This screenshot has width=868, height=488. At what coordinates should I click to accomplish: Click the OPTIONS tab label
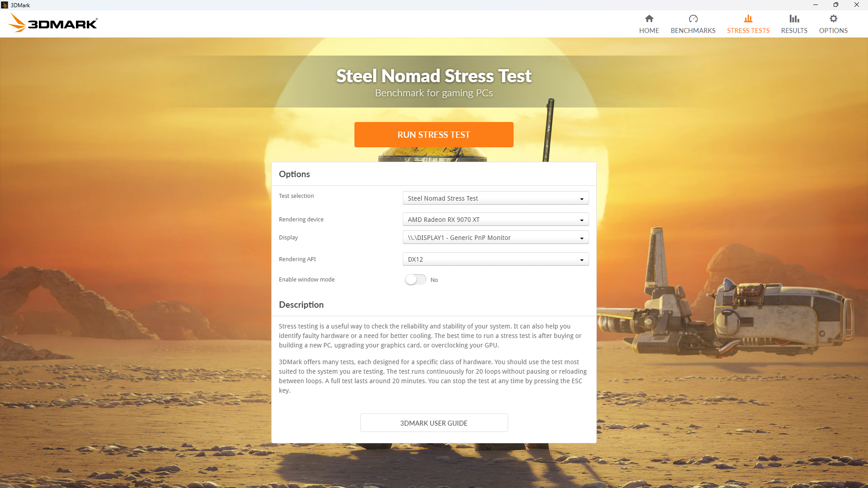click(x=833, y=31)
